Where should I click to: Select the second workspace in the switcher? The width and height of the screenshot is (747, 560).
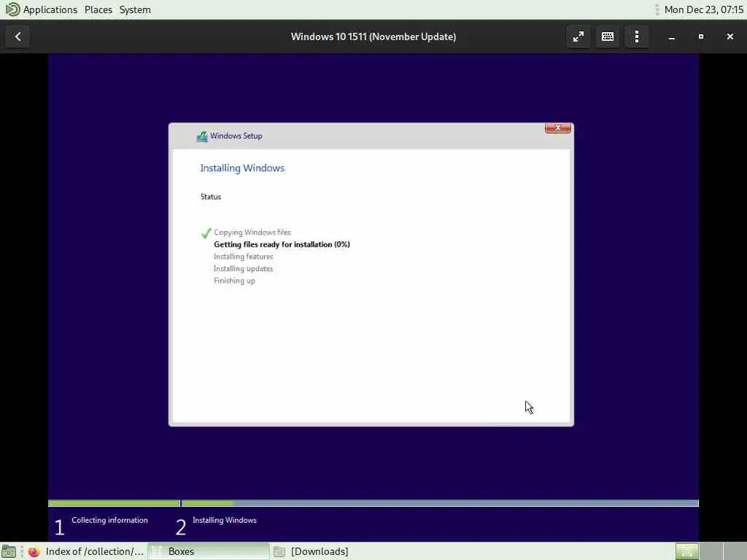pos(711,551)
